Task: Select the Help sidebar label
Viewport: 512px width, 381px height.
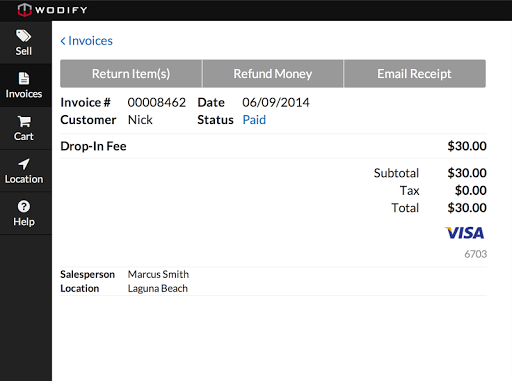Action: point(24,222)
